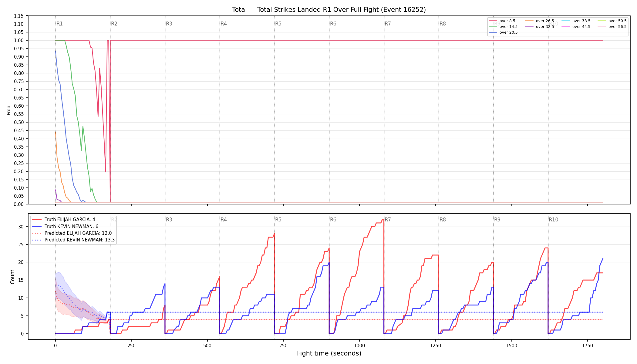Image resolution: width=637 pixels, height=364 pixels.
Task: Select the 'over 44.5' legend entry
Action: [x=576, y=27]
